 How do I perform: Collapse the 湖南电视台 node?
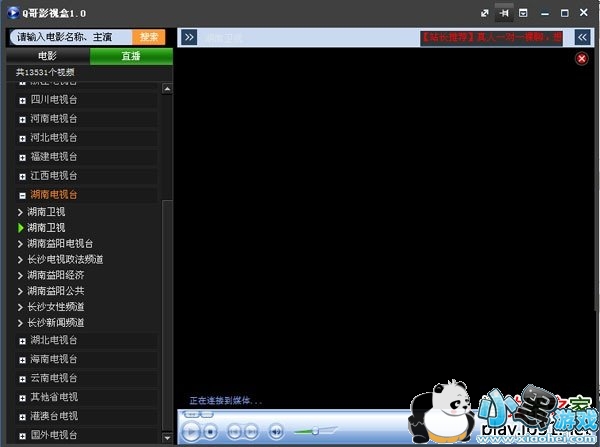[x=23, y=196]
